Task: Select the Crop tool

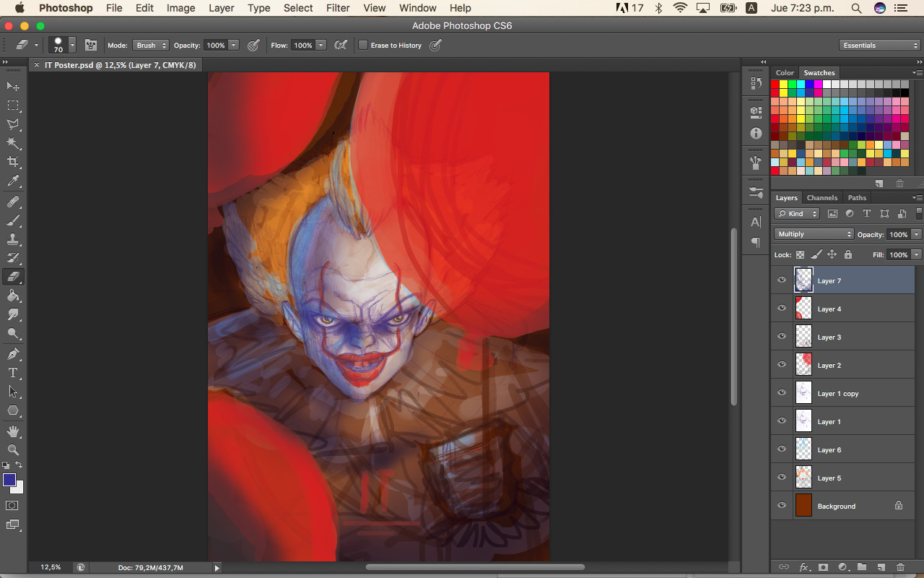Action: 13,162
